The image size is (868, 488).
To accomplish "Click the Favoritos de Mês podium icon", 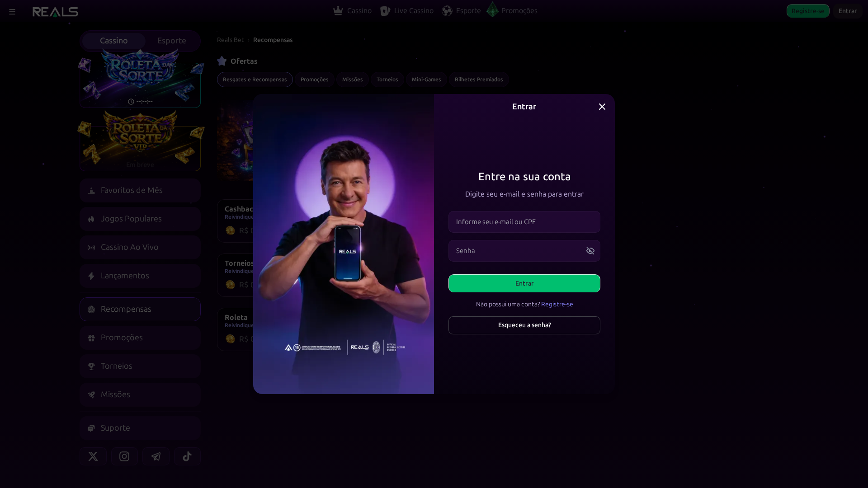I will (x=91, y=191).
